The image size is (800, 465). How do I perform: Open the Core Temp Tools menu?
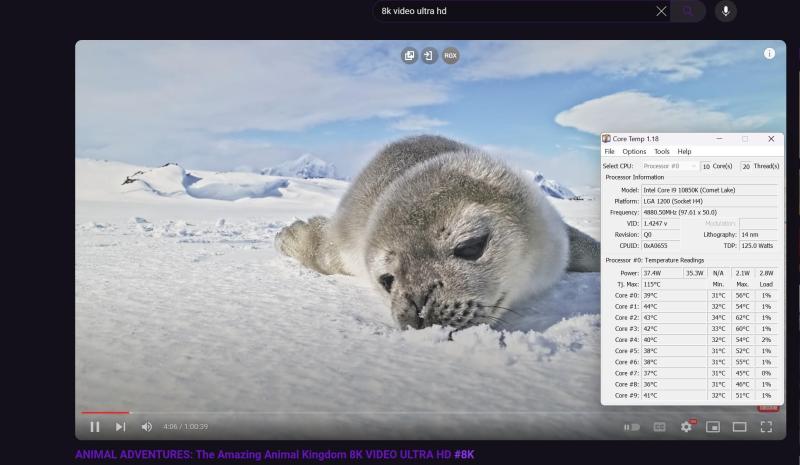[661, 151]
